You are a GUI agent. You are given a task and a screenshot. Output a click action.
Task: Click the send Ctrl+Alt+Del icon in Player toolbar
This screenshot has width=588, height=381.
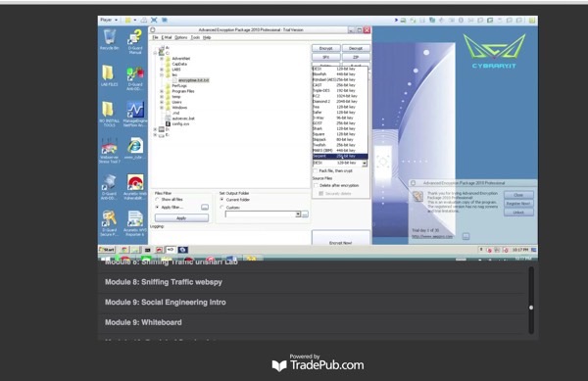[144, 20]
